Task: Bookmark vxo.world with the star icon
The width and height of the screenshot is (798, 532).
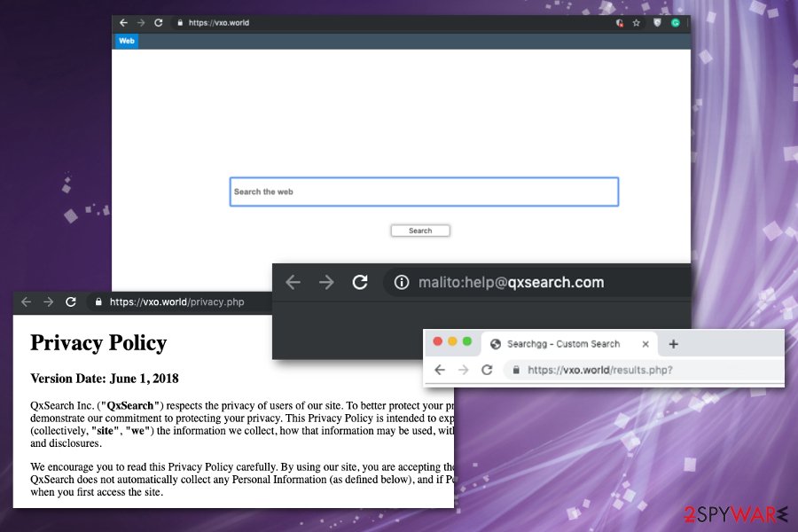Action: click(636, 23)
